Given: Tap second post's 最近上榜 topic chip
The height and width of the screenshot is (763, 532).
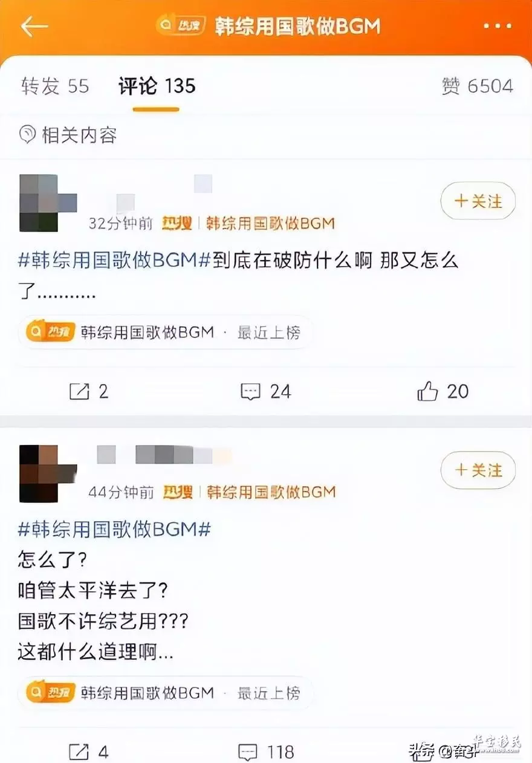Looking at the screenshot, I should (x=166, y=692).
